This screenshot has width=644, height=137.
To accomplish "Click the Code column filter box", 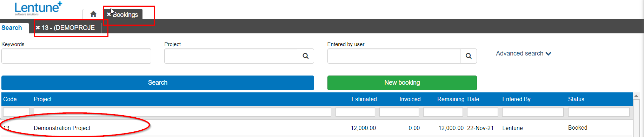I will pyautogui.click(x=16, y=112).
